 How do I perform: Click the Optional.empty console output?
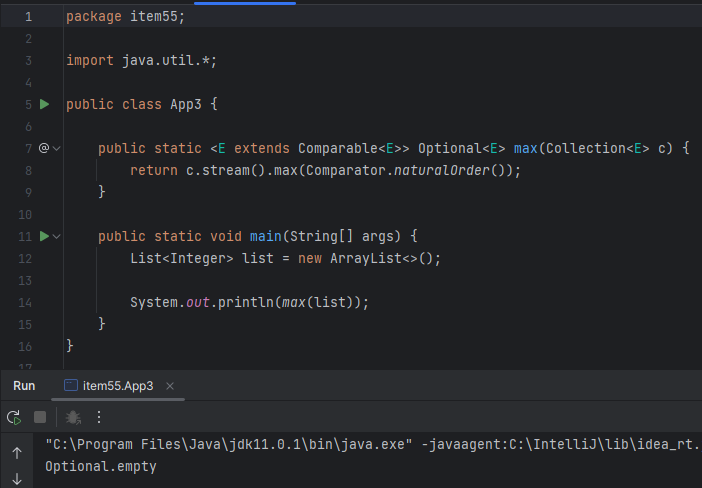coord(101,467)
